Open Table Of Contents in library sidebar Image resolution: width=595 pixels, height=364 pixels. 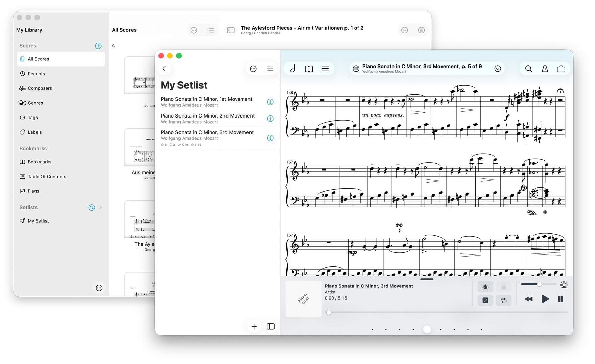[61, 176]
